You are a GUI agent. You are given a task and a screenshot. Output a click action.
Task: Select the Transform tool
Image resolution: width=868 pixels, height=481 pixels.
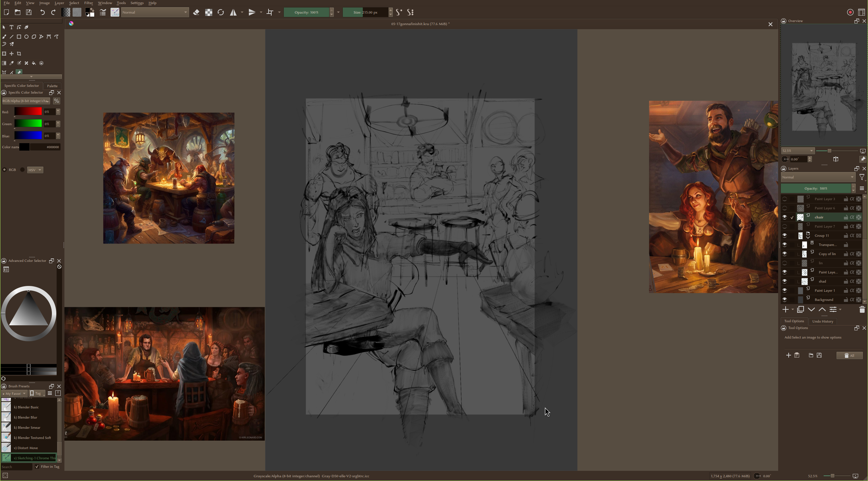click(4, 54)
